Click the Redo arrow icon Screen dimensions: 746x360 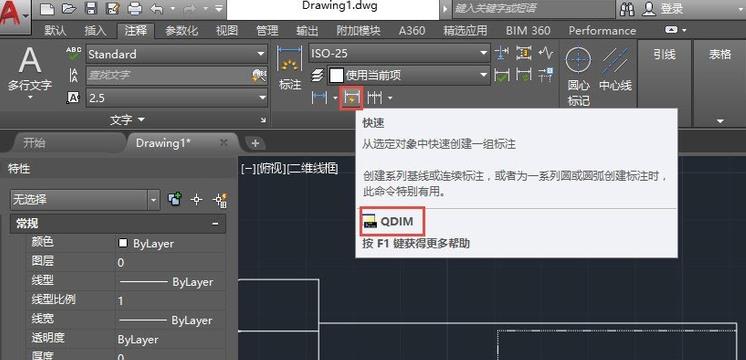pyautogui.click(x=190, y=9)
